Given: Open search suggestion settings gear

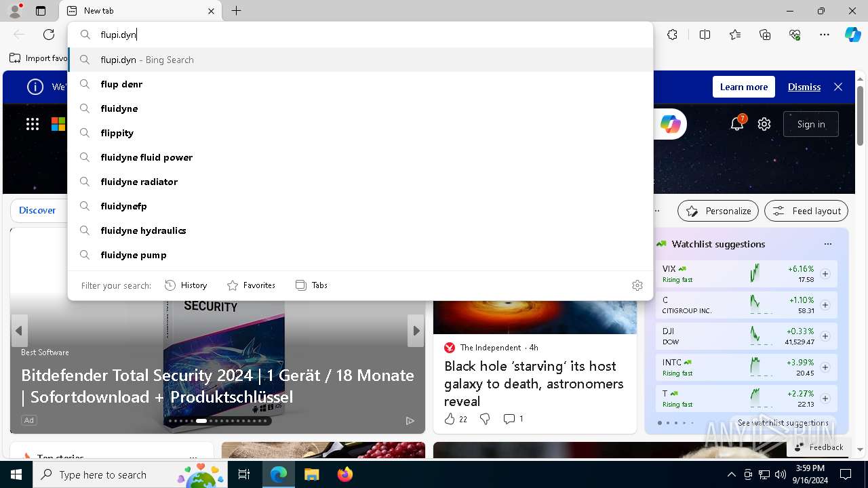Looking at the screenshot, I should pos(637,285).
